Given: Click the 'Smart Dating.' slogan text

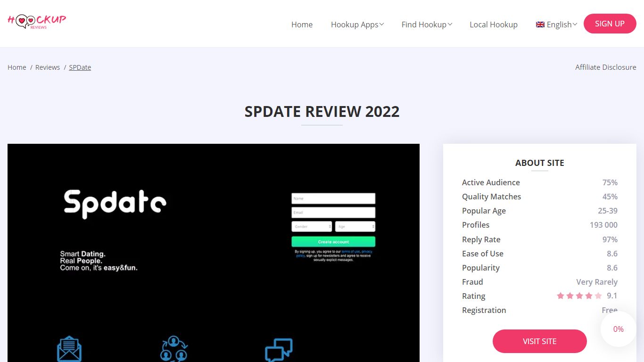Looking at the screenshot, I should (x=83, y=254).
